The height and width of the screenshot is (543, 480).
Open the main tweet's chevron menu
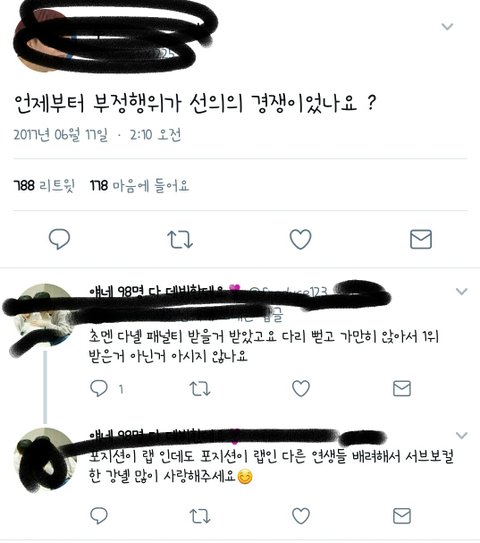[447, 26]
